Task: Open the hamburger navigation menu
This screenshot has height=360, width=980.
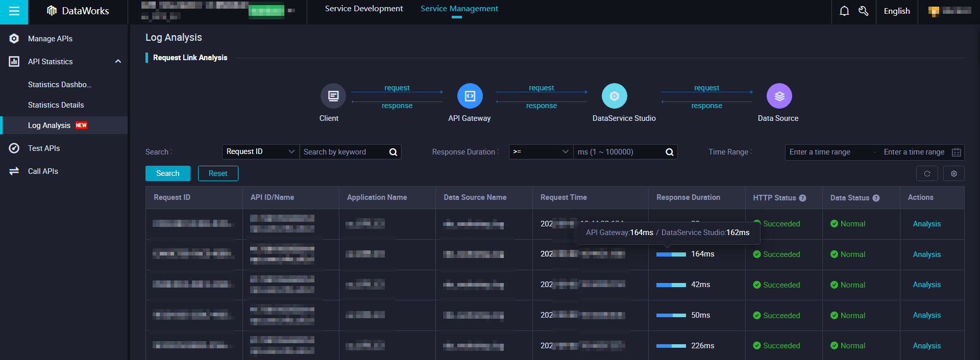Action: click(14, 11)
